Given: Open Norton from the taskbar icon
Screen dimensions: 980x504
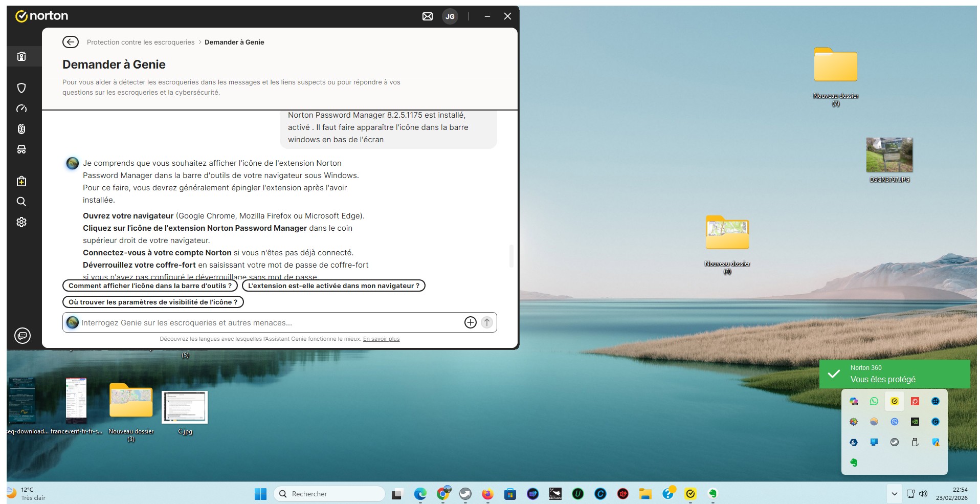Looking at the screenshot, I should point(691,494).
